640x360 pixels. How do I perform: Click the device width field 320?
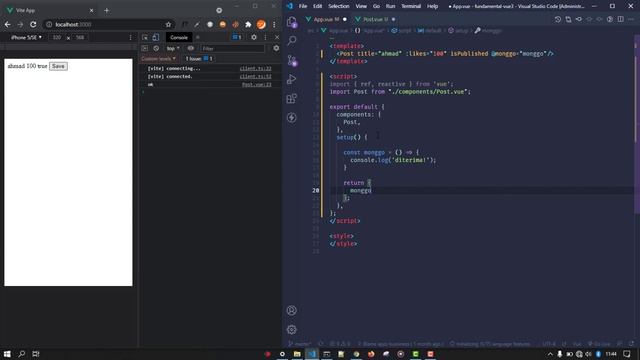57,37
